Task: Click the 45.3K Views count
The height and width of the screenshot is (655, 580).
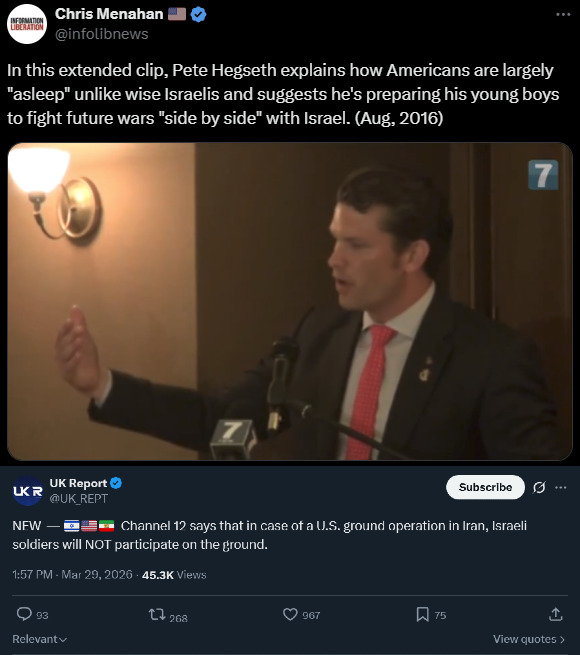Action: click(x=174, y=575)
